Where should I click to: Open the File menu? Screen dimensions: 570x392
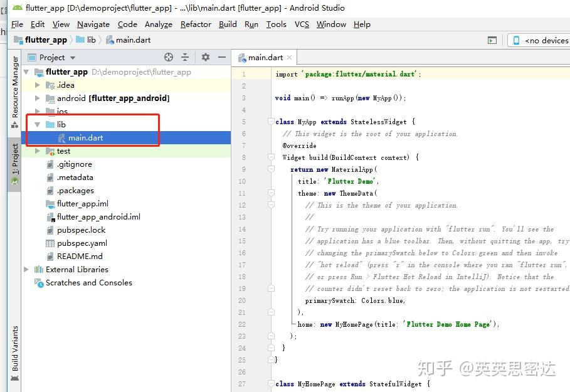(x=17, y=24)
